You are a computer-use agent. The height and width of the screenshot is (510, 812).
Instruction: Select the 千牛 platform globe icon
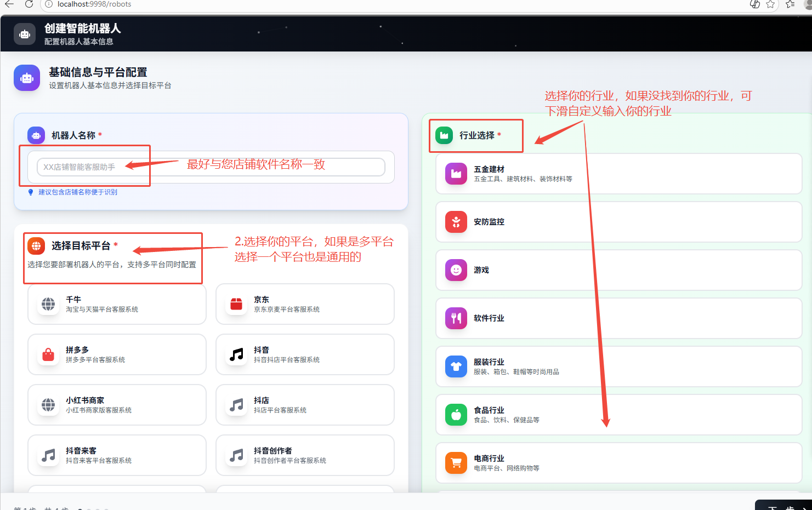[x=48, y=304]
